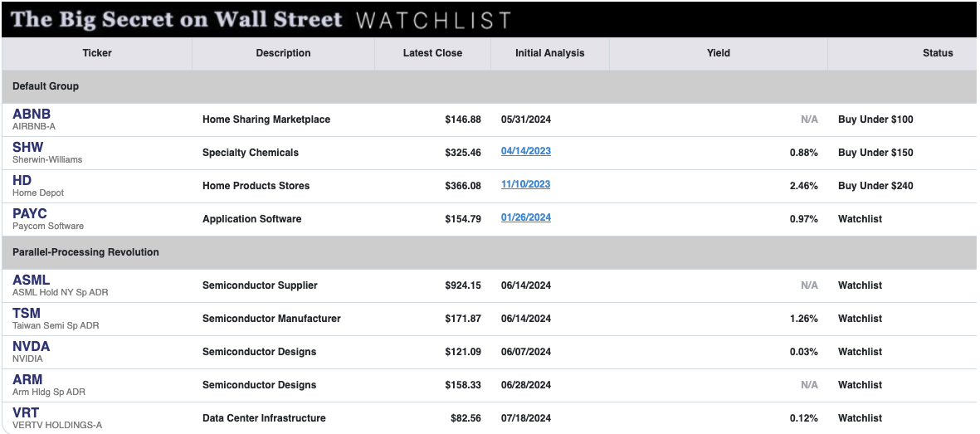980x434 pixels.
Task: Select the HD Home Depot ticker
Action: [22, 180]
